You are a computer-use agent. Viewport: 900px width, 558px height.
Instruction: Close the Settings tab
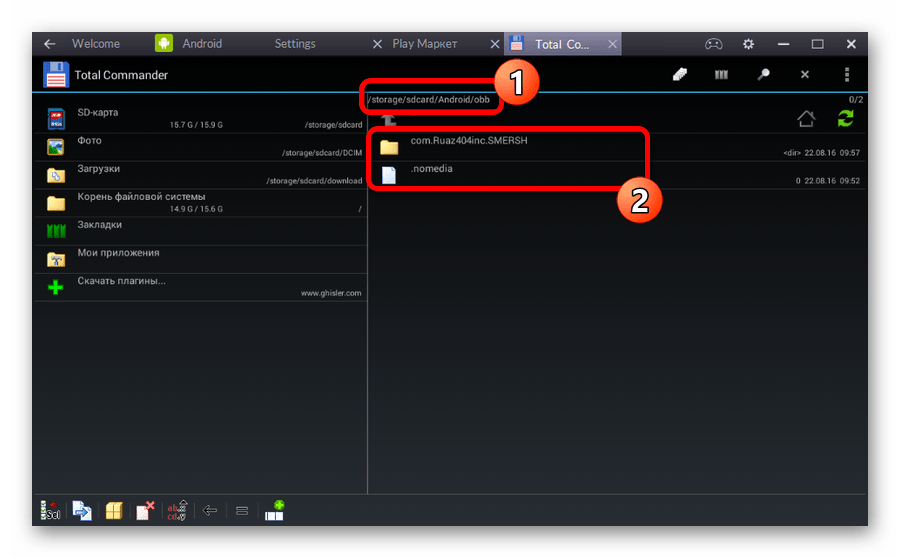[377, 44]
